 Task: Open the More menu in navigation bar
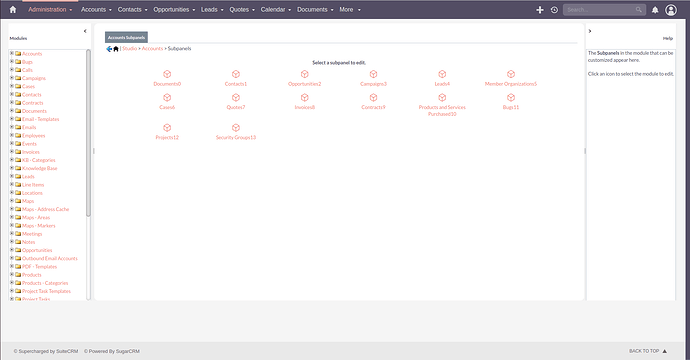point(350,9)
